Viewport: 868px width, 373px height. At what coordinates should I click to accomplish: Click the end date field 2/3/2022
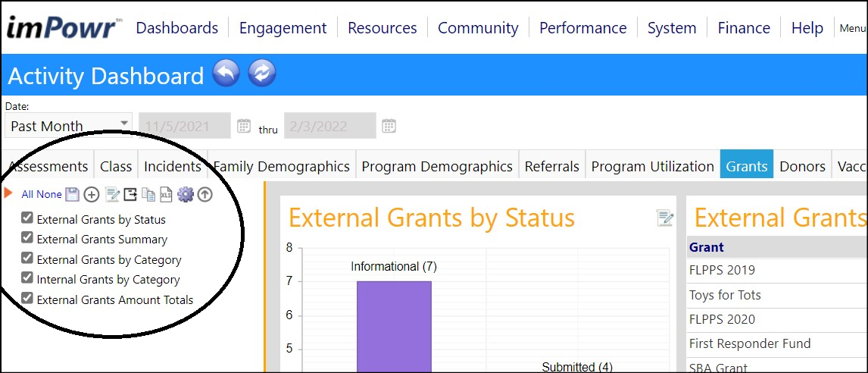330,126
